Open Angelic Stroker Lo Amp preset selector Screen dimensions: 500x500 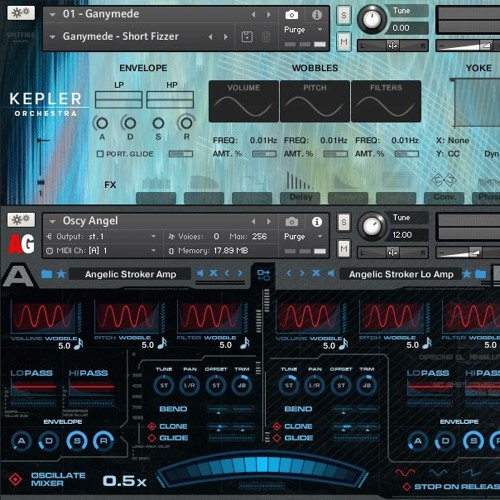pyautogui.click(x=401, y=274)
